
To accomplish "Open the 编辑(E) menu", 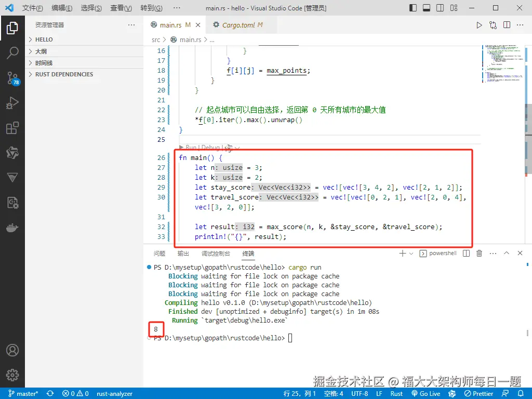I will point(62,8).
